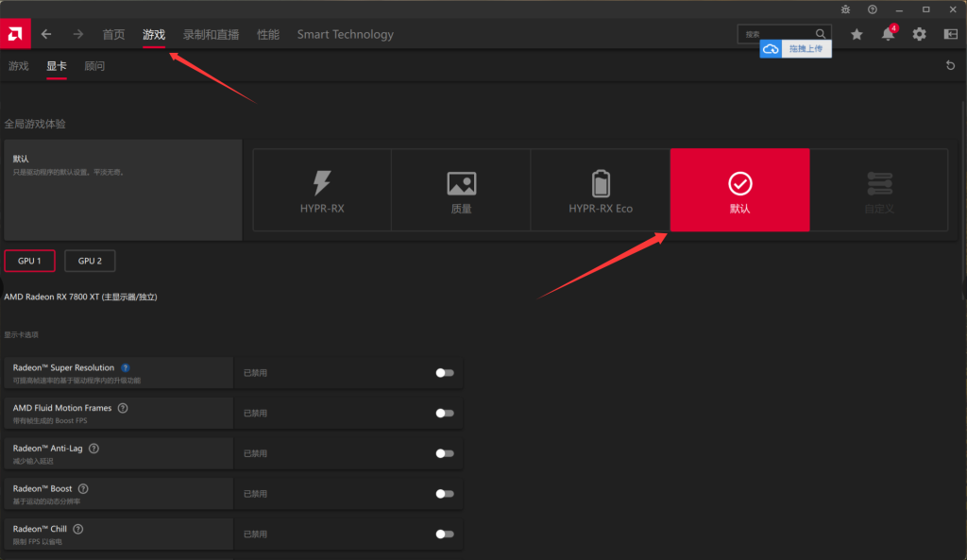
Task: Open notifications bell icon
Action: point(888,34)
